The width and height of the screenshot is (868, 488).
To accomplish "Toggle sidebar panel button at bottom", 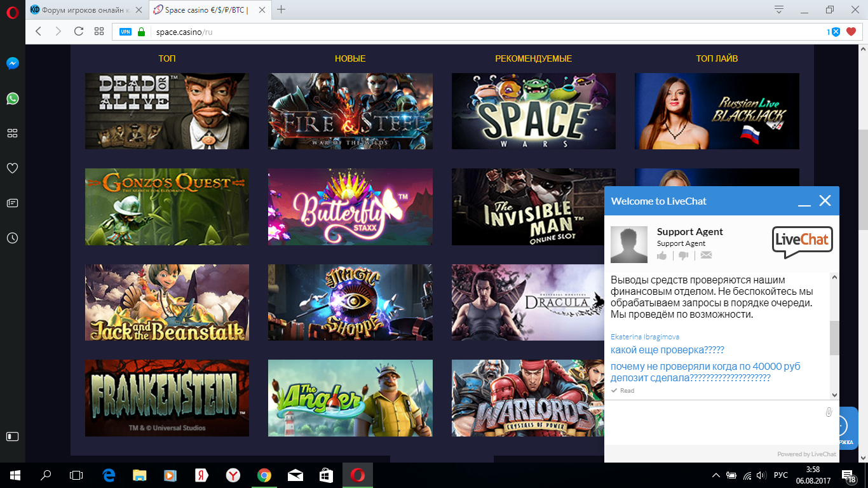I will tap(12, 437).
